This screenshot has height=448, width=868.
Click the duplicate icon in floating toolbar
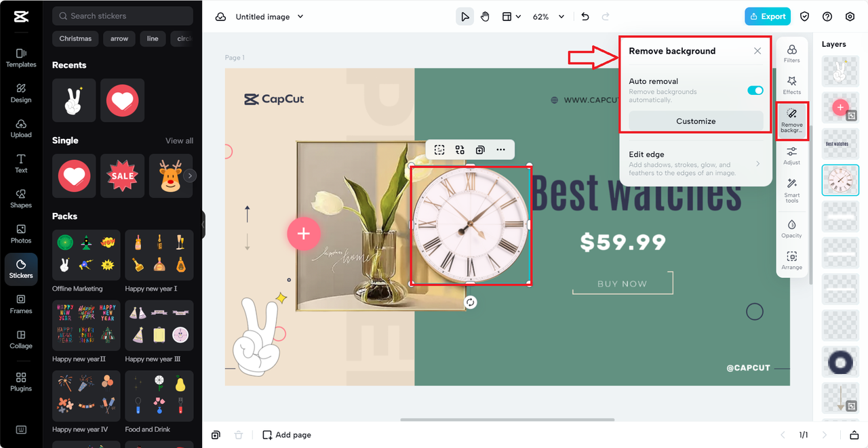480,150
